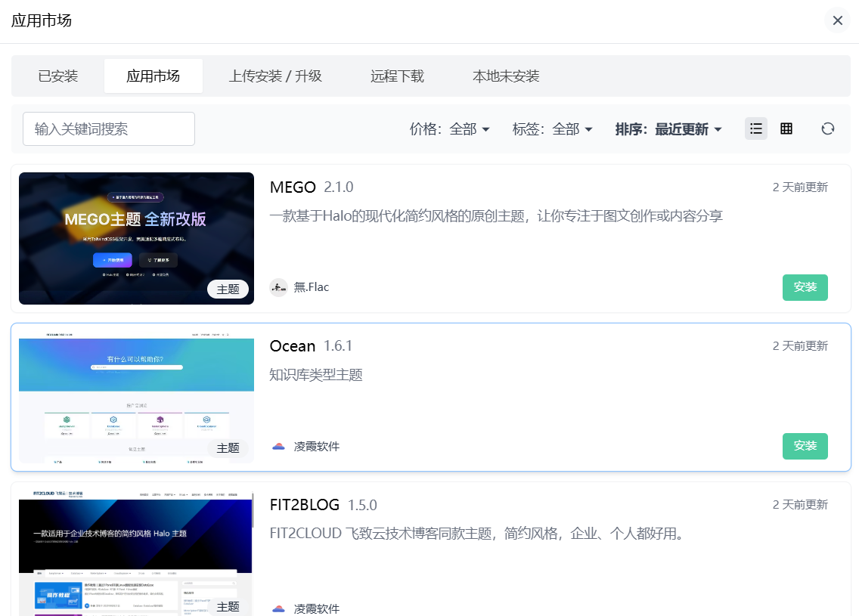Click 凌霞软件 author name in Ocean card
Viewport: 859px width, 616px height.
(317, 446)
